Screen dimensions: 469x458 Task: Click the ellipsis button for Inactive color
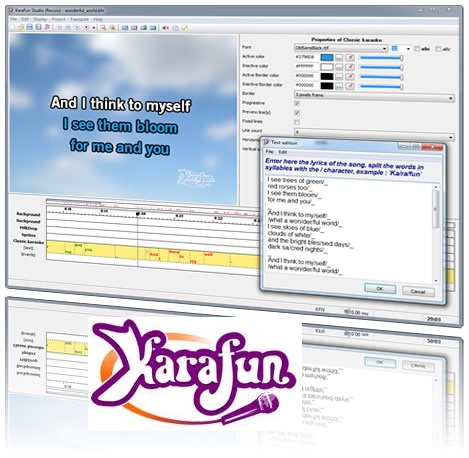339,67
